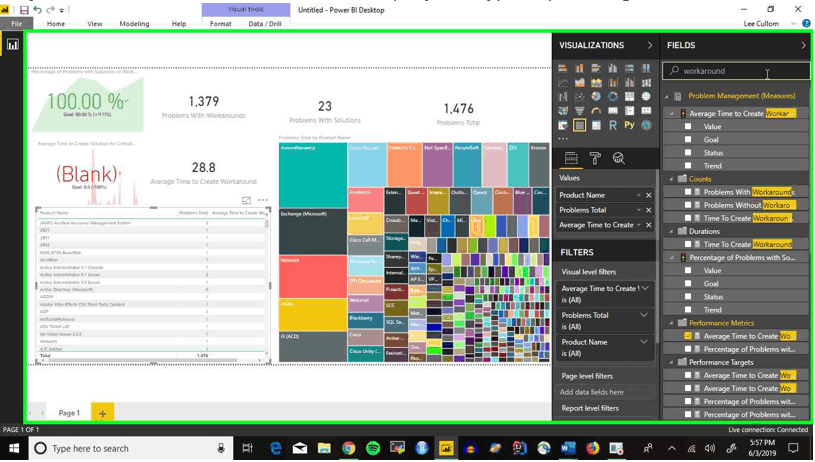Screen dimensions: 815x462
Task: Uncheck Average Time to Create Workaround under Performance Metrics
Action: 688,336
